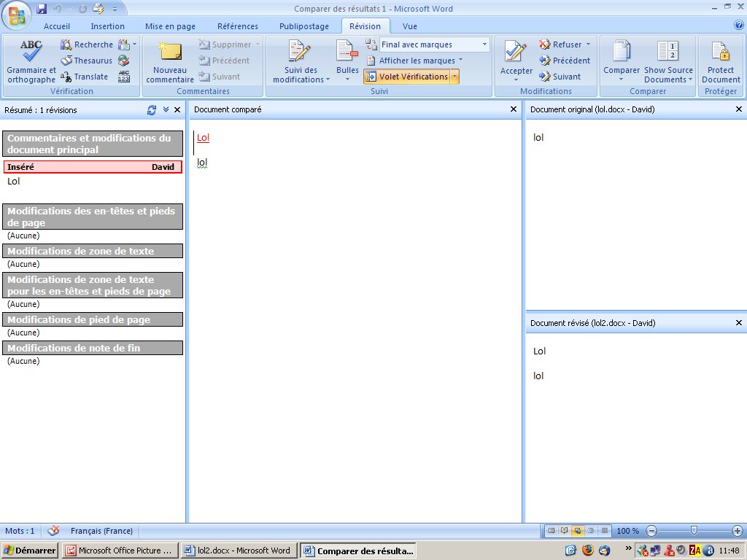Viewport: 747px width, 560px height.
Task: Close the Document original pane
Action: point(739,109)
